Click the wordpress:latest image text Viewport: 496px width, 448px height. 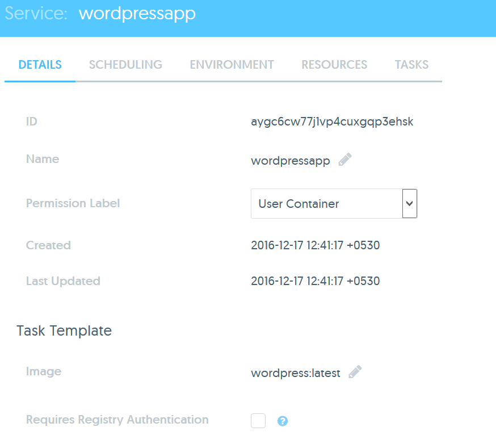(x=296, y=373)
